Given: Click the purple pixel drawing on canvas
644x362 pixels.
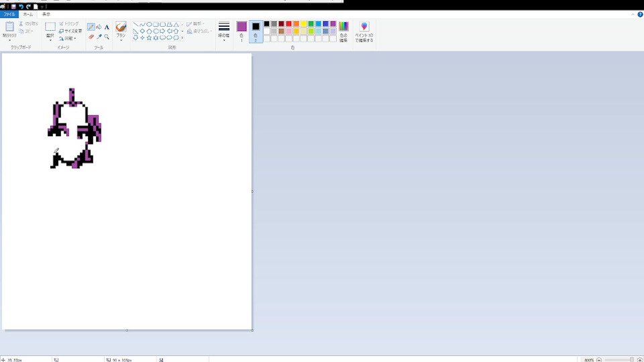Looking at the screenshot, I should coord(74,128).
